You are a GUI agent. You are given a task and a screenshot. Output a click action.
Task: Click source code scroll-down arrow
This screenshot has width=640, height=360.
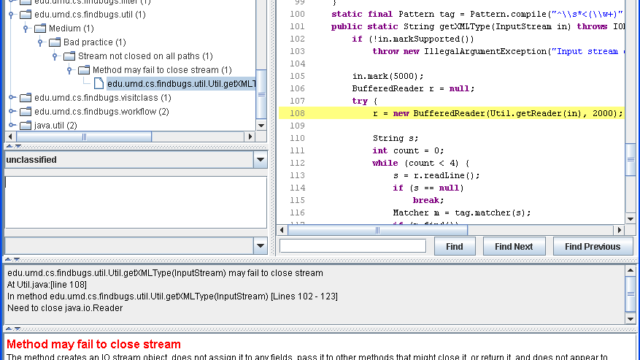[631, 219]
